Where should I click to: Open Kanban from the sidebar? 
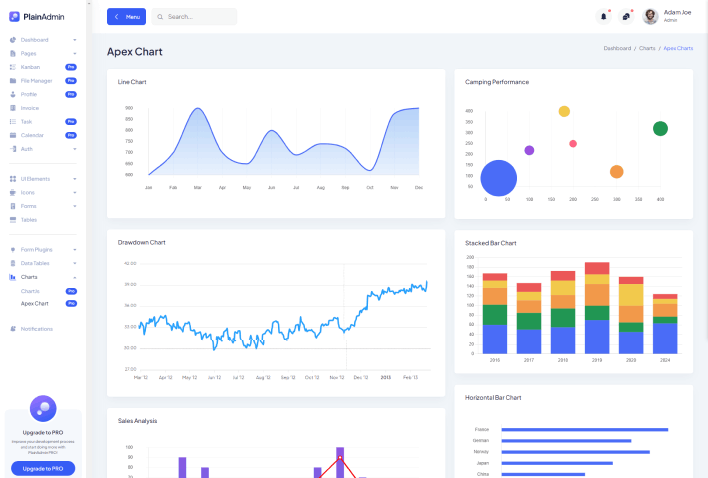click(x=30, y=67)
